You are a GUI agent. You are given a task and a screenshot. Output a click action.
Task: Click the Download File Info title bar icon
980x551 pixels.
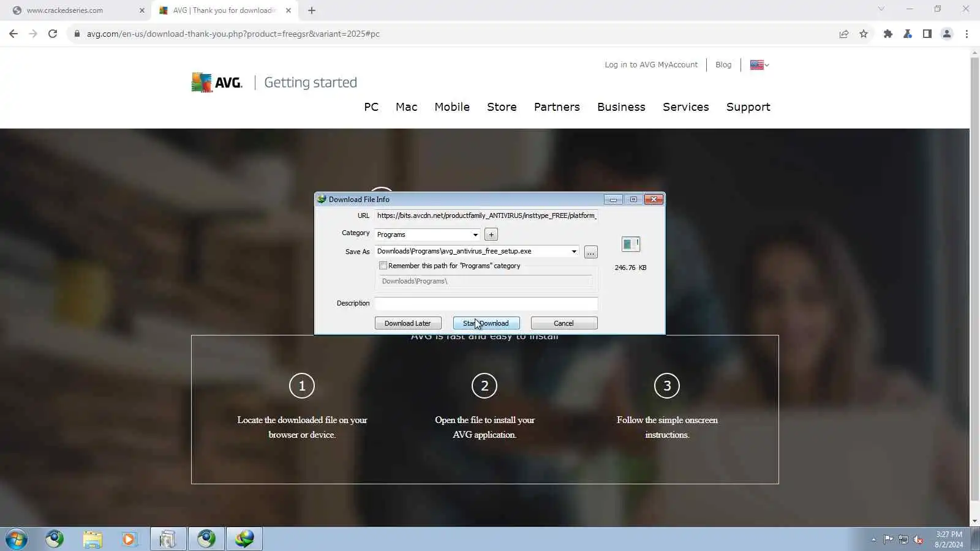coord(322,199)
